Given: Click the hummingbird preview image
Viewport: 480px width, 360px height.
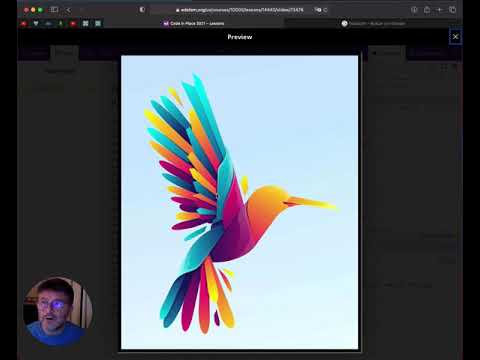Looking at the screenshot, I should [240, 202].
